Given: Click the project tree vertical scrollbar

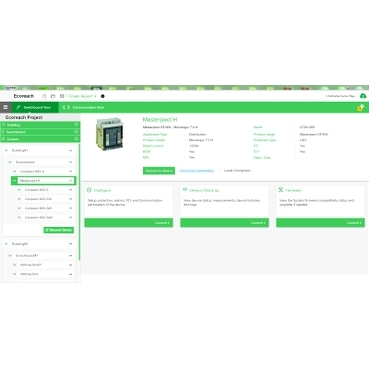Looking at the screenshot, I should point(79,202).
